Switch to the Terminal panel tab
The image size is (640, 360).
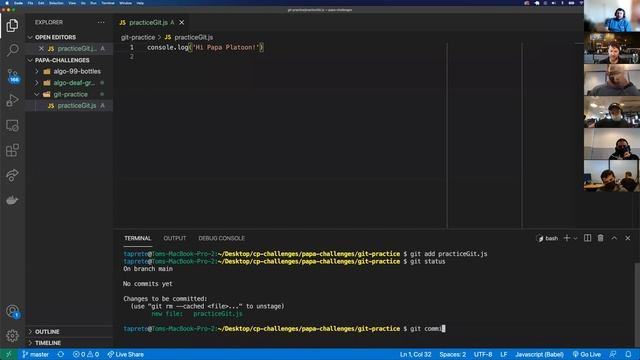[138, 238]
